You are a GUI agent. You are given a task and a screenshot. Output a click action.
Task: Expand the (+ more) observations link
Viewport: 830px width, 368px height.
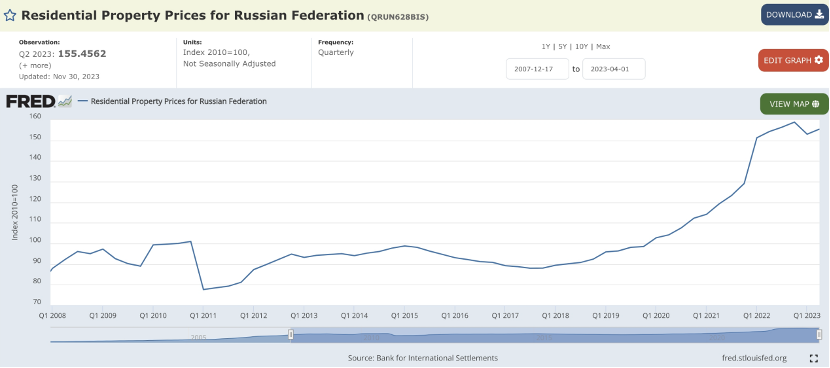pos(35,66)
